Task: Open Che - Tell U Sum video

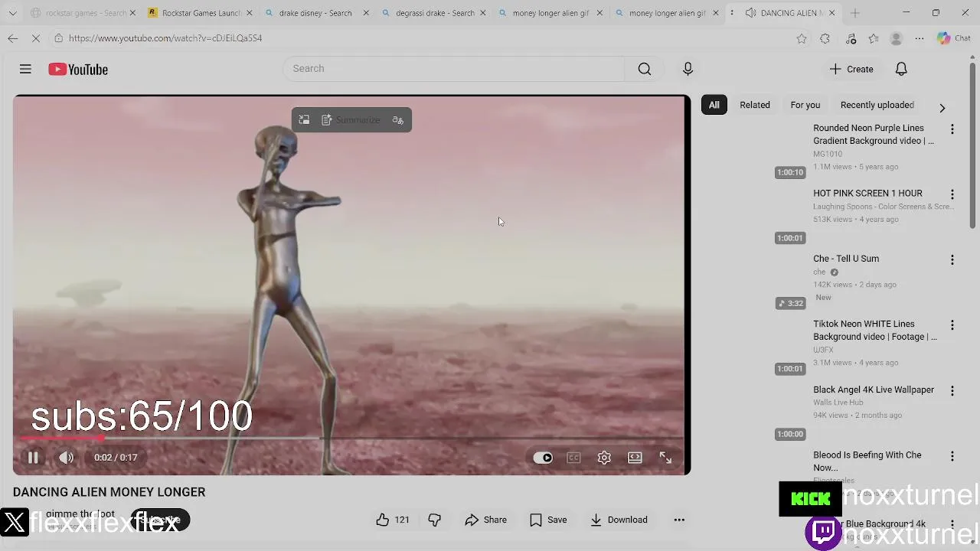Action: [846, 259]
